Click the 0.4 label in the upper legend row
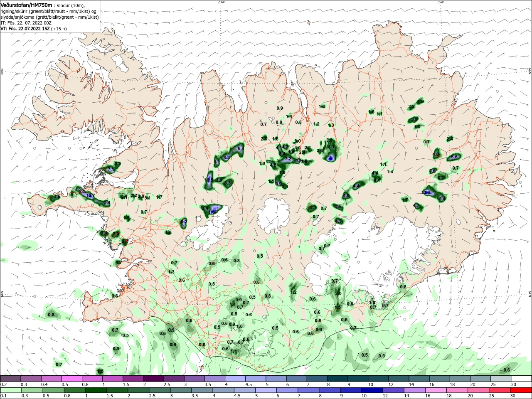This screenshot has height=399, width=532. [x=44, y=384]
